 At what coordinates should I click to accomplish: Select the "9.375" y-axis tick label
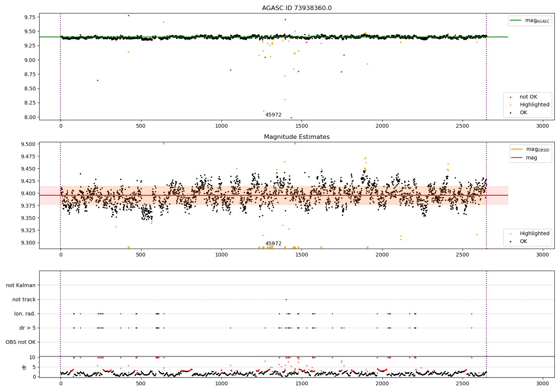[x=28, y=206]
